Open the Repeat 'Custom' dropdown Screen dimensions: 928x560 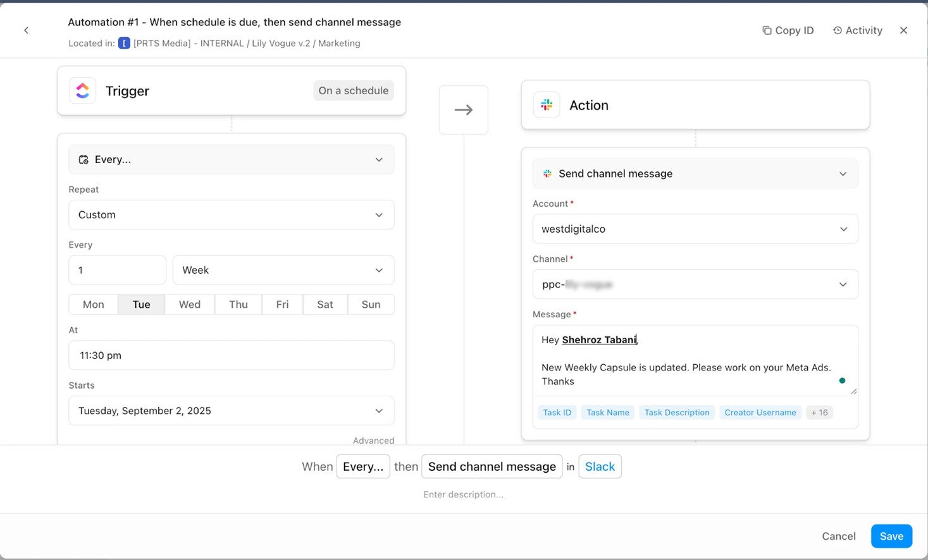[x=232, y=215]
